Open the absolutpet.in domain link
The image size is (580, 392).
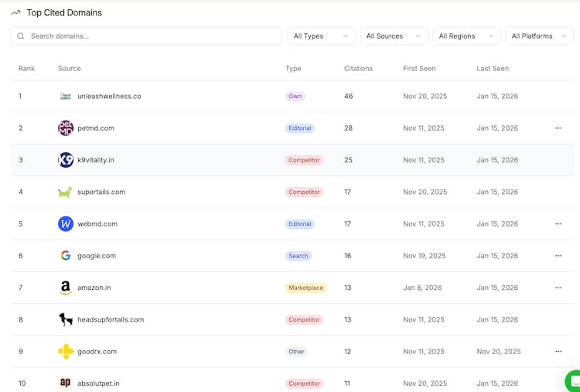pyautogui.click(x=98, y=383)
